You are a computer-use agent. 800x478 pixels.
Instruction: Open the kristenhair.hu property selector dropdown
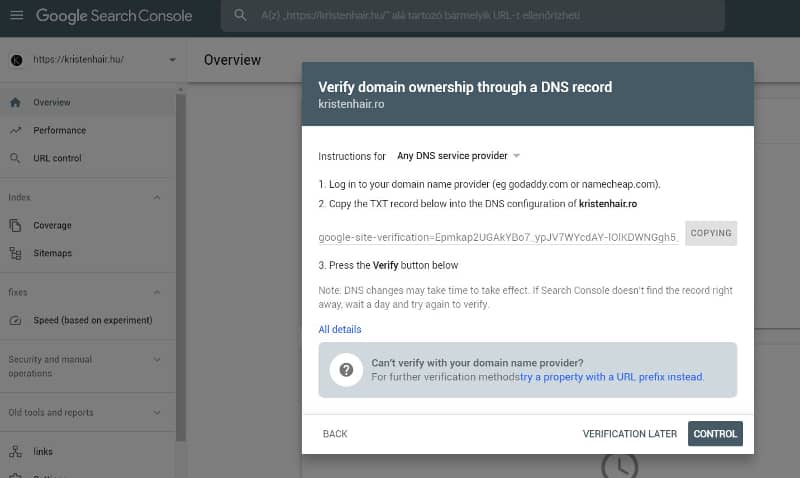click(x=172, y=60)
